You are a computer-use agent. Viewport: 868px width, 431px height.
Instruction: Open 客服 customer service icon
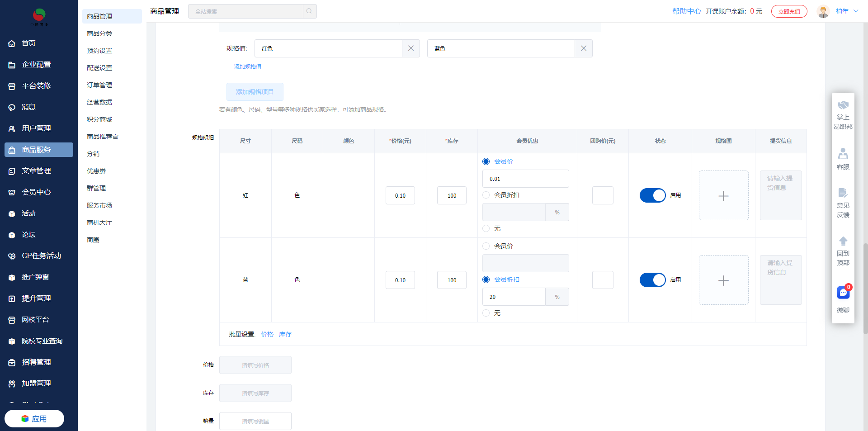pyautogui.click(x=843, y=154)
